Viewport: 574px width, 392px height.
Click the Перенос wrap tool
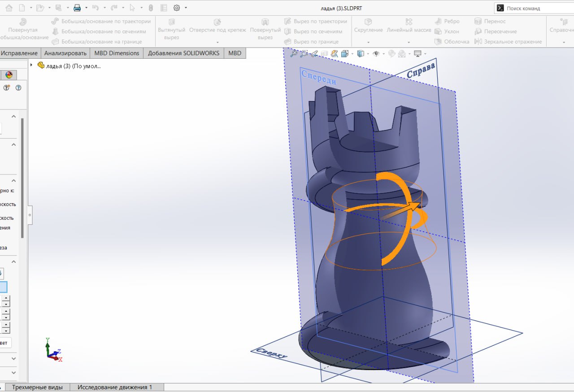coord(490,21)
